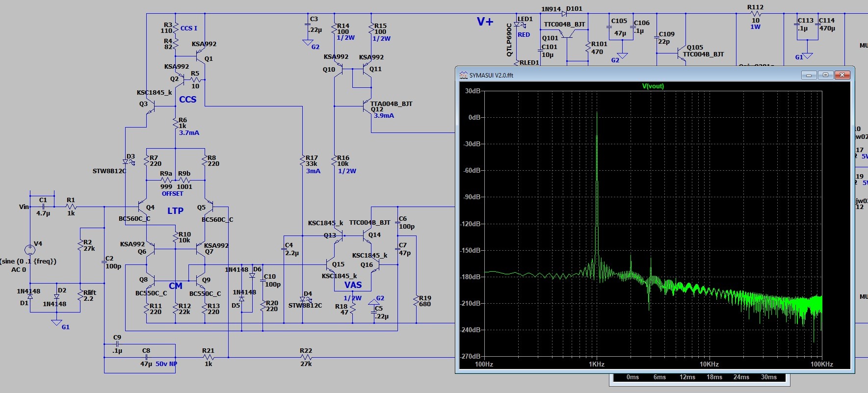
Task: Select resistor R22 label
Action: pyautogui.click(x=306, y=350)
